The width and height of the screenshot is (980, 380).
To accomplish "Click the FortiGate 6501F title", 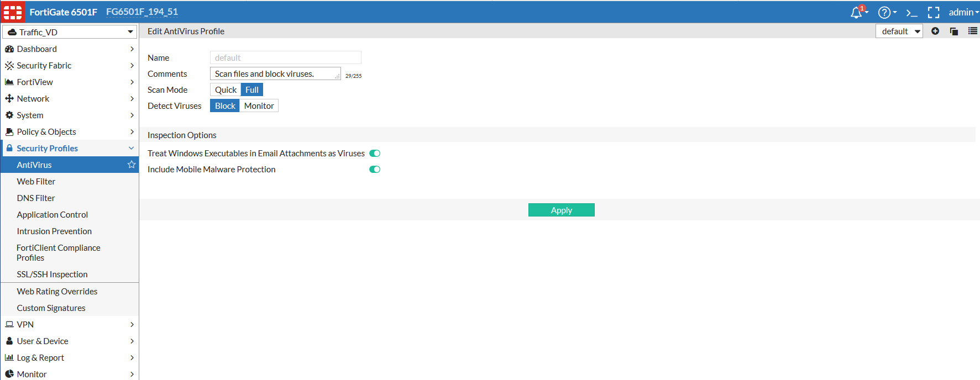I will point(63,12).
